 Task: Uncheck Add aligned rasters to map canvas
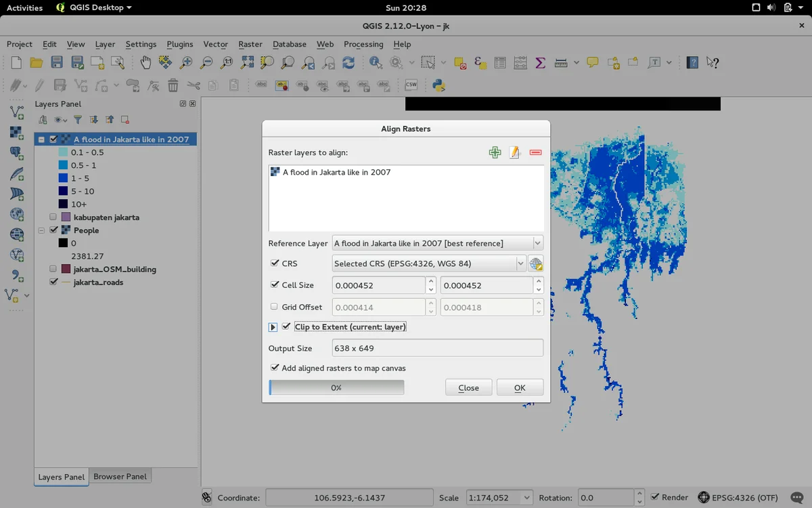(x=275, y=368)
